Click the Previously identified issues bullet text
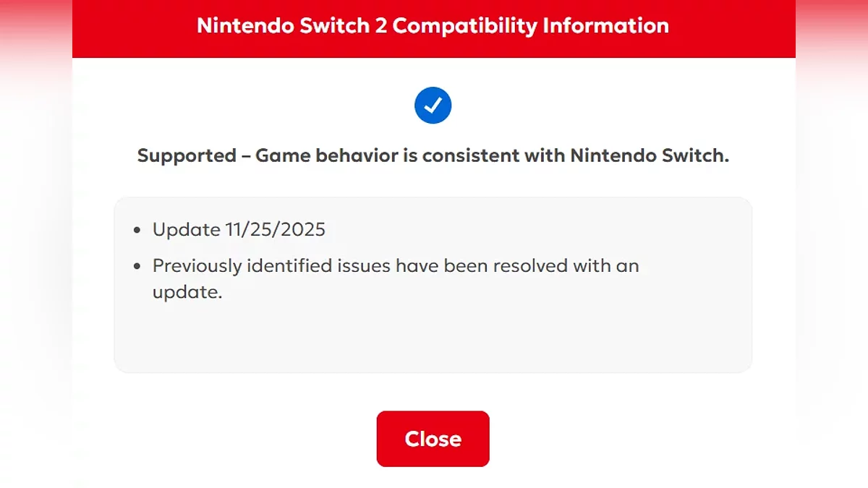This screenshot has height=488, width=868. pos(395,266)
